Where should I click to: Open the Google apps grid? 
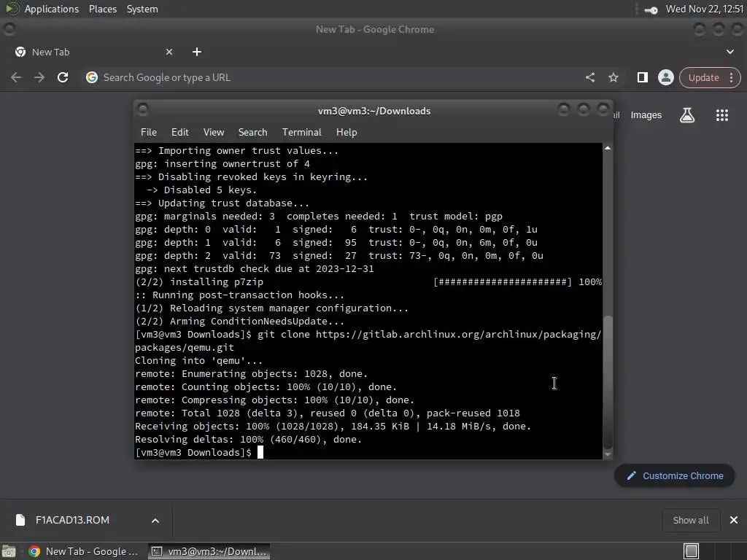tap(722, 115)
